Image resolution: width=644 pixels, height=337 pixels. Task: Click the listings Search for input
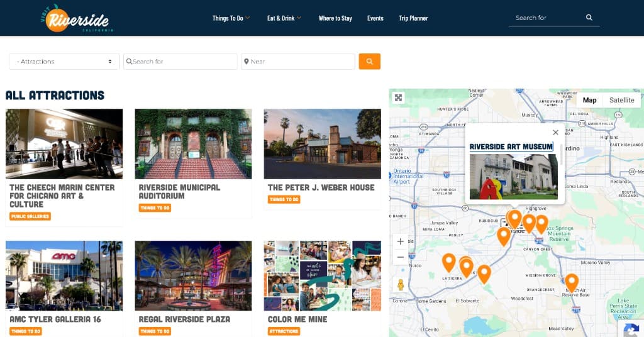pyautogui.click(x=180, y=62)
